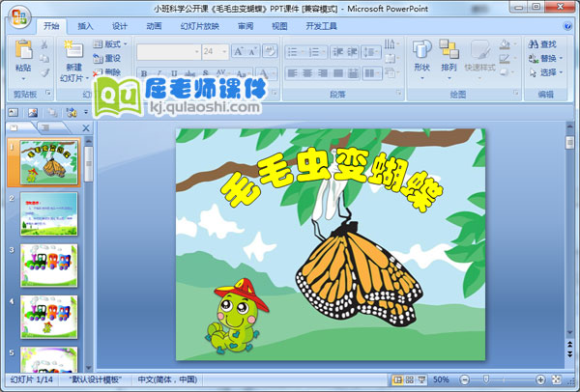Click Replace (替换) button
Screen dimensions: 580x392
[x=545, y=58]
